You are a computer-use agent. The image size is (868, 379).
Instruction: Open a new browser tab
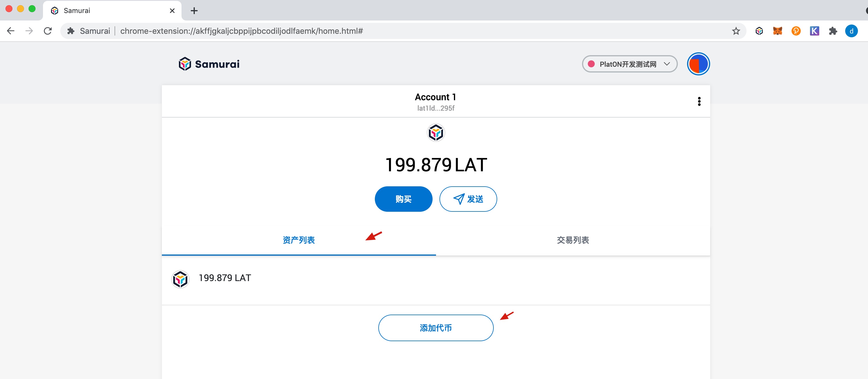point(194,11)
